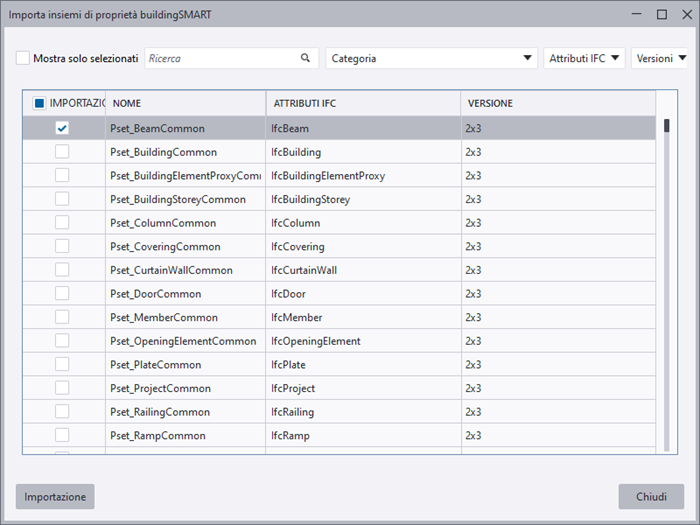Click the VERSIONE column header
700x525 pixels.
point(555,103)
